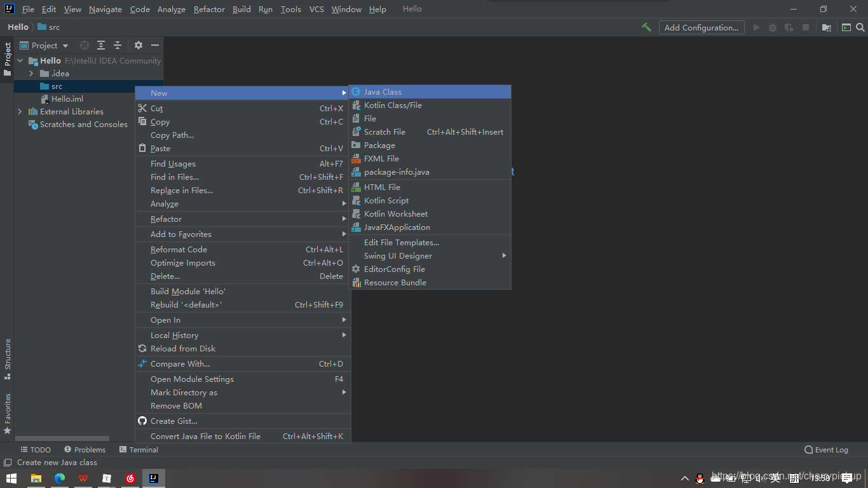
Task: Select Java Class in New submenu
Action: (430, 91)
